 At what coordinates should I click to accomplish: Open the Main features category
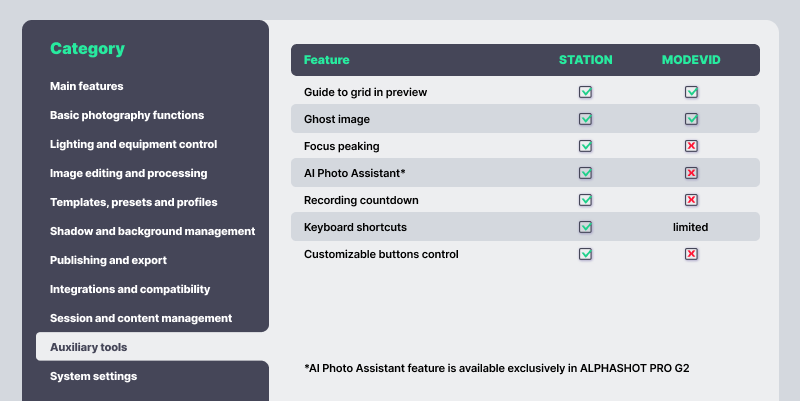(x=87, y=86)
